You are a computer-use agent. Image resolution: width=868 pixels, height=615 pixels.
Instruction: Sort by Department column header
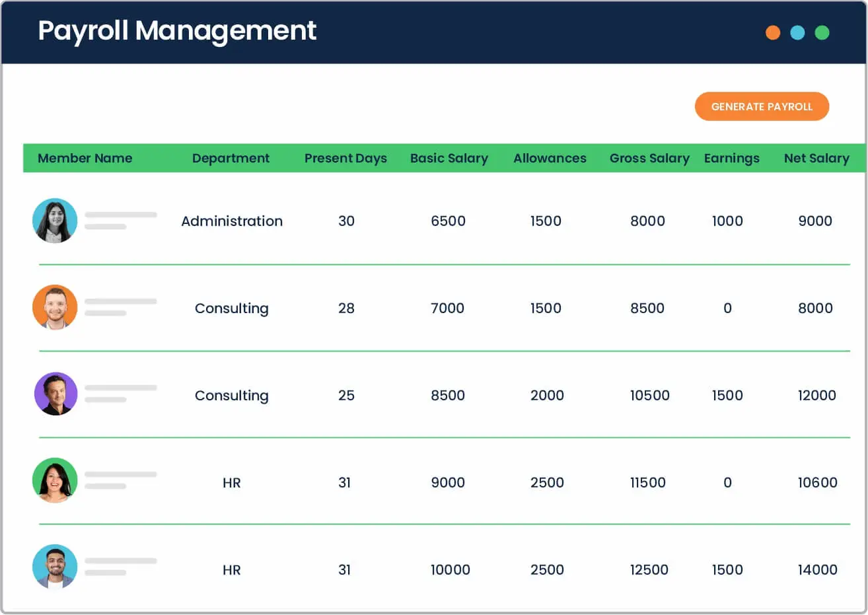click(231, 159)
